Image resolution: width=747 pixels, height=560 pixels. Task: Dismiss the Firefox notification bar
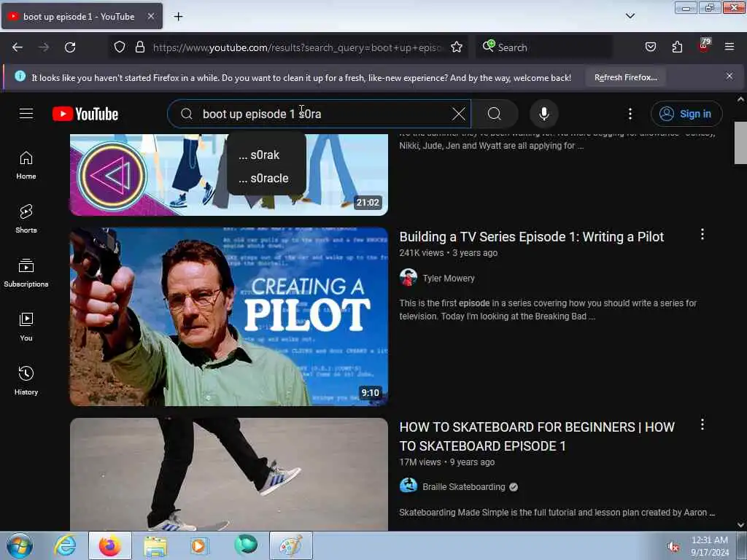[729, 76]
